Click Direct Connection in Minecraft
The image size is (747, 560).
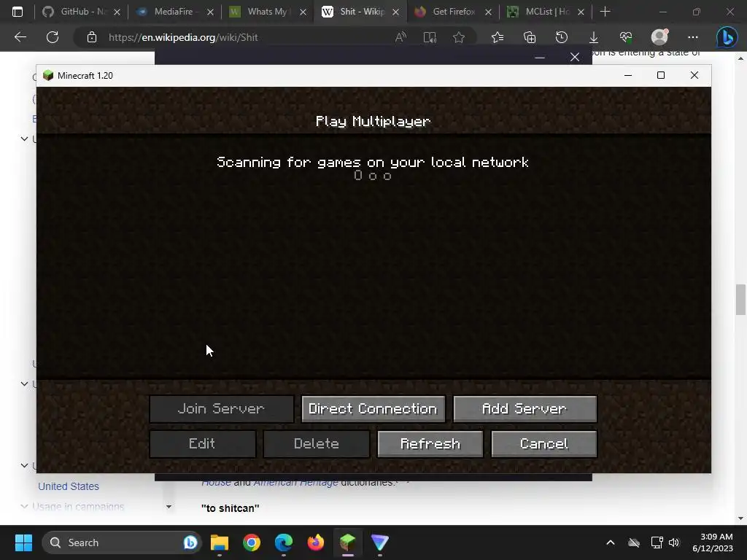coord(373,408)
